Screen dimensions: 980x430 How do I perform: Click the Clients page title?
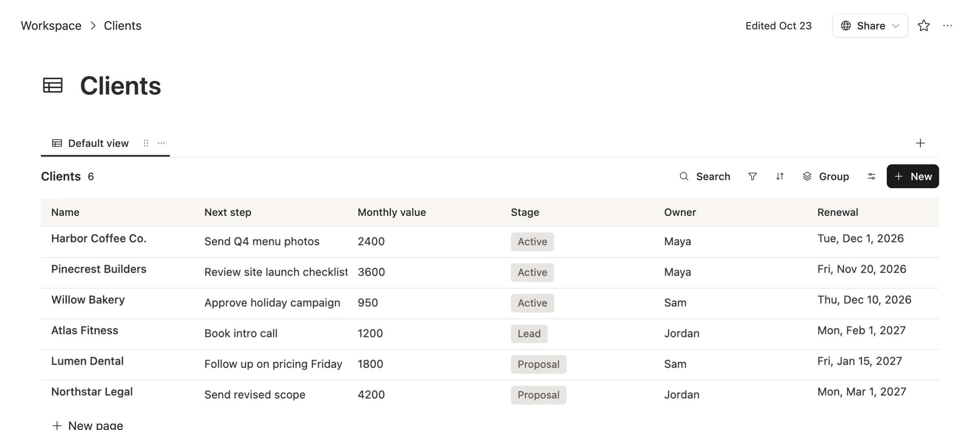point(120,86)
